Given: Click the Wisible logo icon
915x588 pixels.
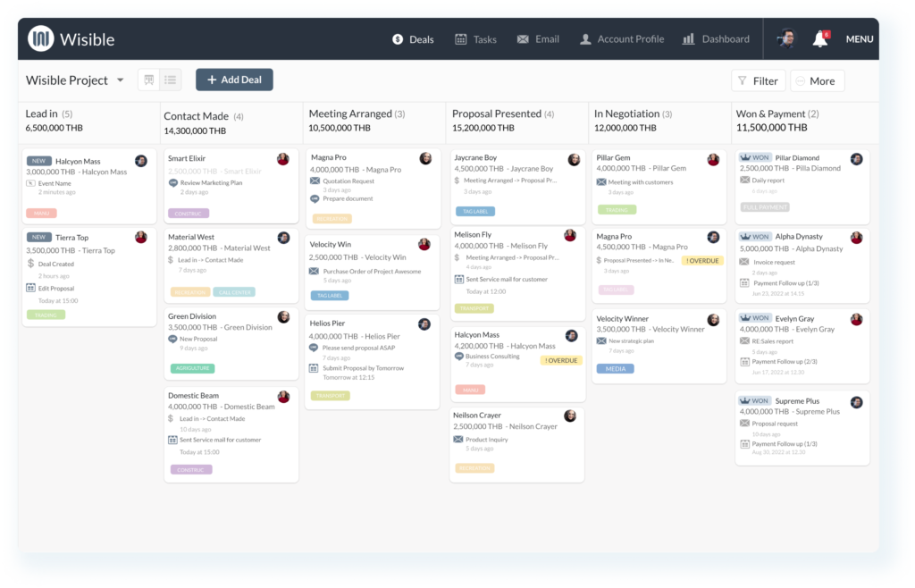Looking at the screenshot, I should tap(41, 39).
